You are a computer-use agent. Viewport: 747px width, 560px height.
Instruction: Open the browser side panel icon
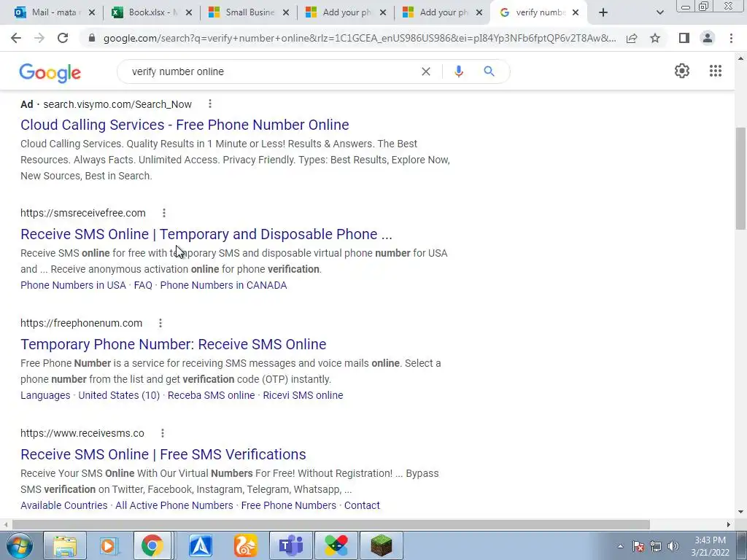click(x=684, y=38)
